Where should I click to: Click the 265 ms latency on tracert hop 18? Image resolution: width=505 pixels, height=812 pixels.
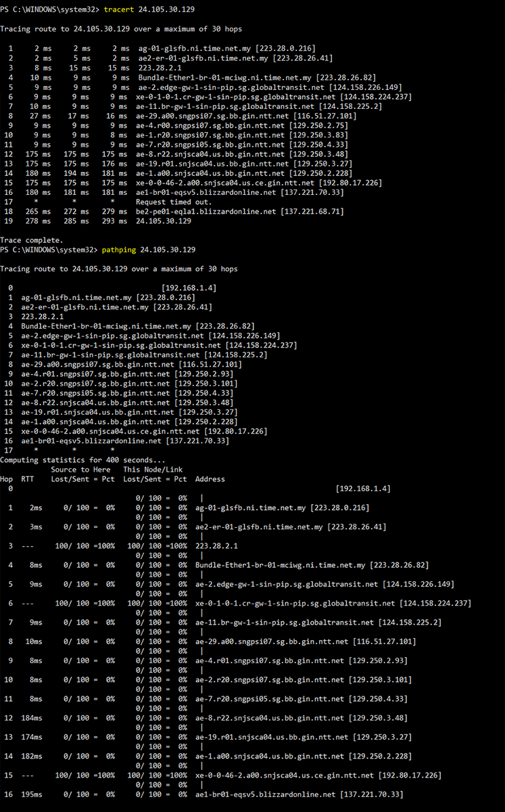(39, 211)
